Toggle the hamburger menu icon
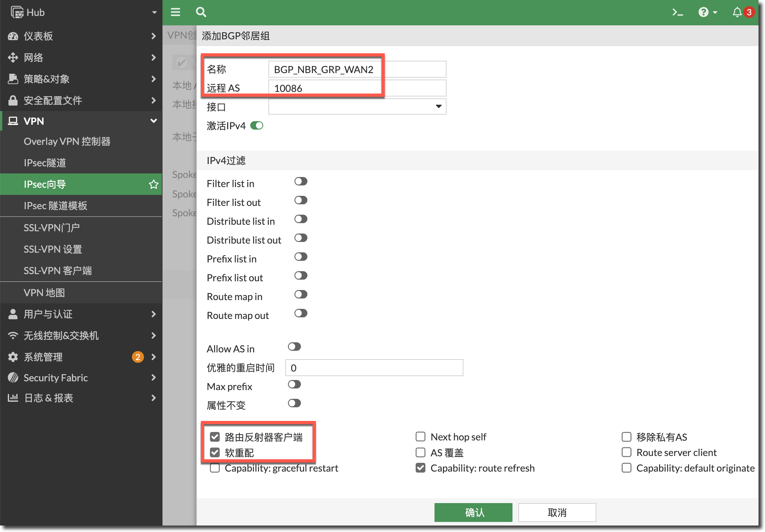765x532 pixels. 175,12
